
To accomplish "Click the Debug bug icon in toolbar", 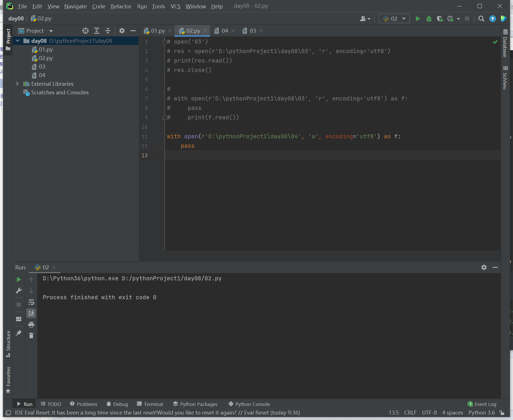I will pyautogui.click(x=429, y=19).
